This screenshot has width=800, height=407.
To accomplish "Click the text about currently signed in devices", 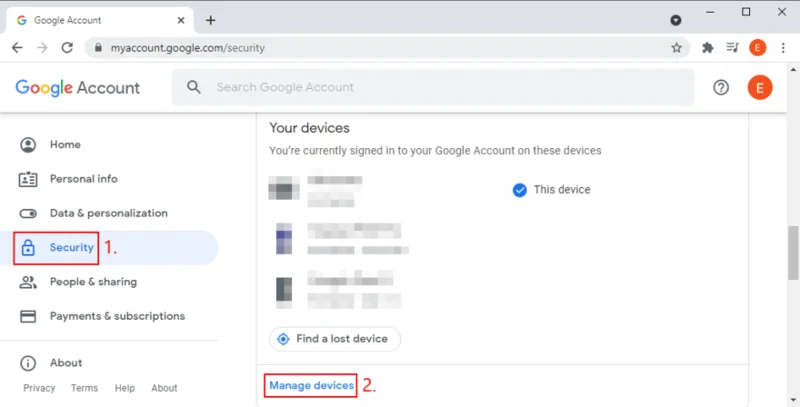I will (435, 151).
